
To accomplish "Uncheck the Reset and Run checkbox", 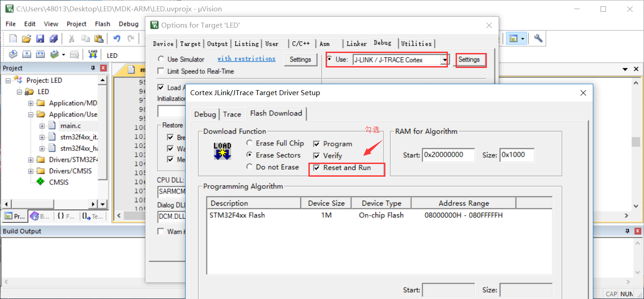I will coord(317,168).
